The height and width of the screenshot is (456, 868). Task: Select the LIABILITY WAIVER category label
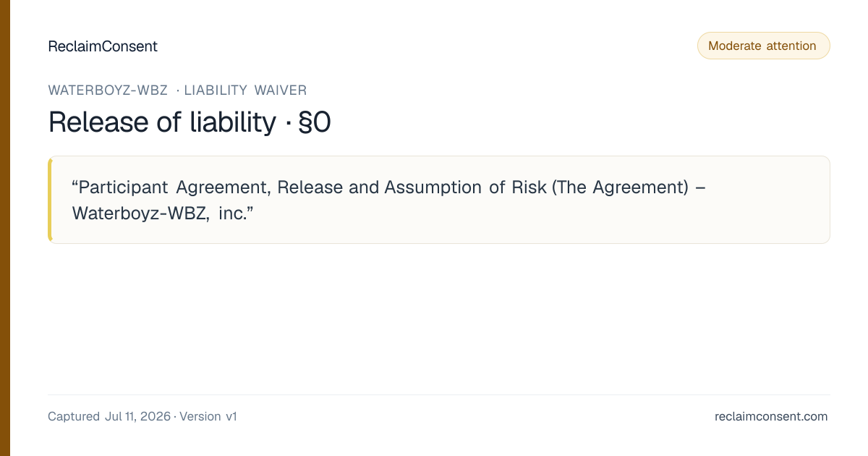pos(245,90)
